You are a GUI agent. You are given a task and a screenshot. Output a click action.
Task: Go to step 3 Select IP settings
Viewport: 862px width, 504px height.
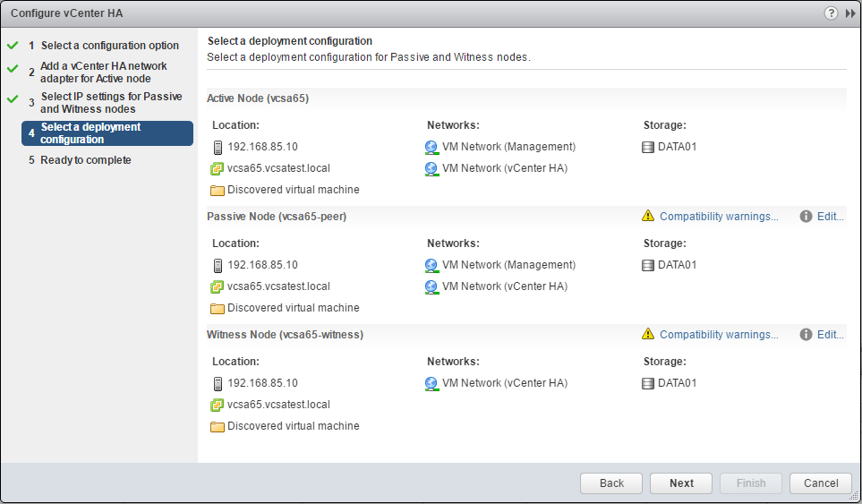[x=111, y=103]
